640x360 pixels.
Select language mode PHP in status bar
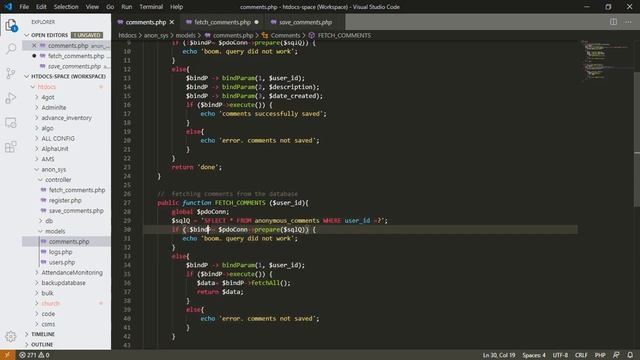pyautogui.click(x=600, y=355)
